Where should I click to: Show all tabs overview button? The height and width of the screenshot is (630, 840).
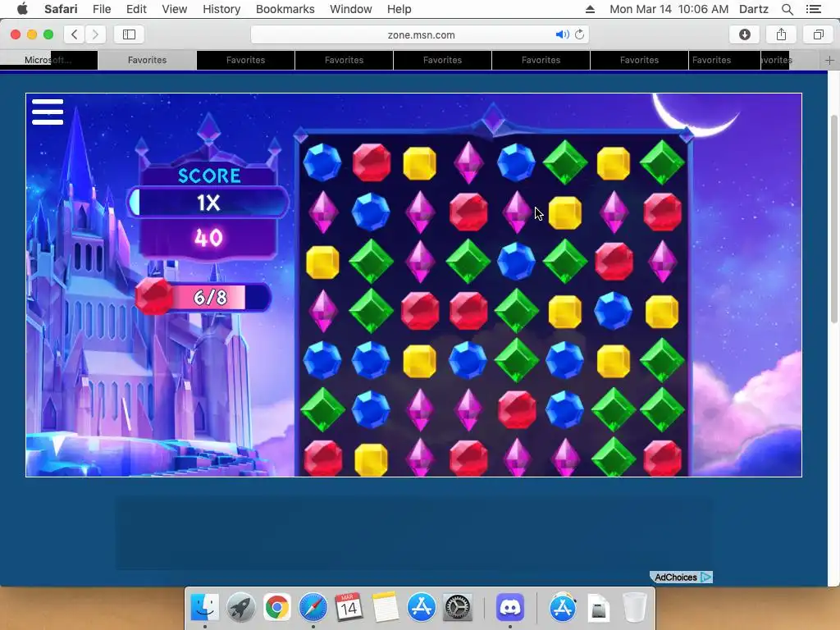pyautogui.click(x=818, y=34)
